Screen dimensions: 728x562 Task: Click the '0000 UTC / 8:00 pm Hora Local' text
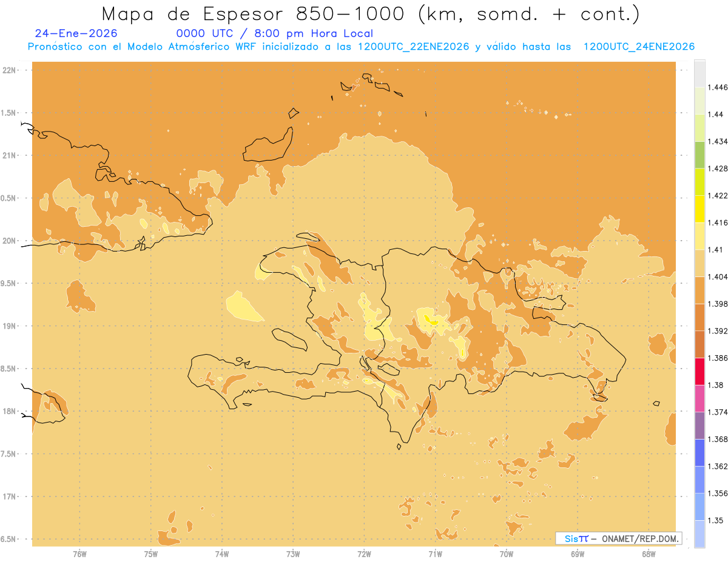[275, 34]
